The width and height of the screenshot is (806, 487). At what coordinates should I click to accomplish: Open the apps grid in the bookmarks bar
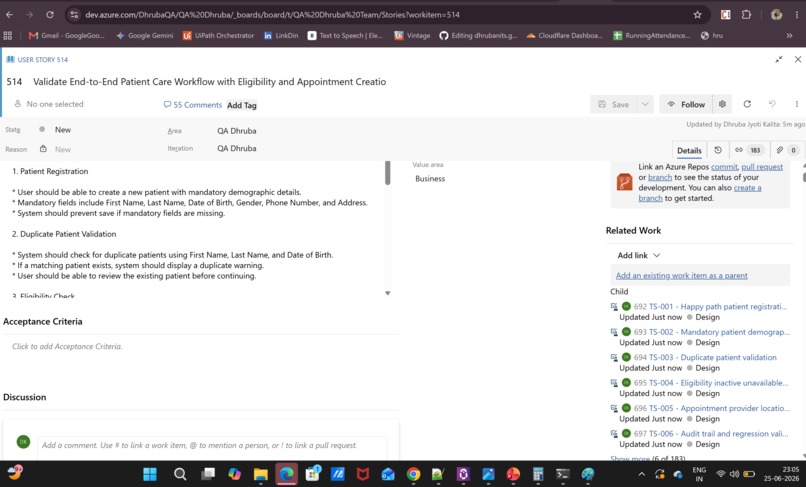(x=8, y=35)
